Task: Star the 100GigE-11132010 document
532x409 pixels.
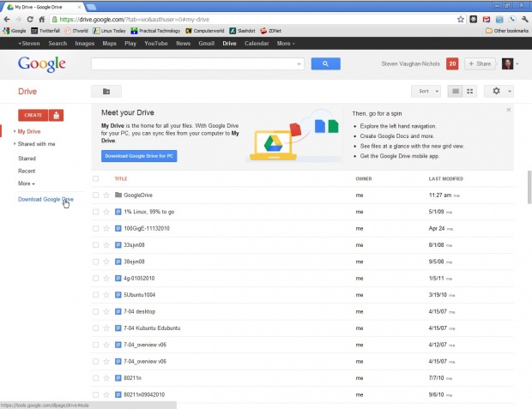Action: coord(106,228)
